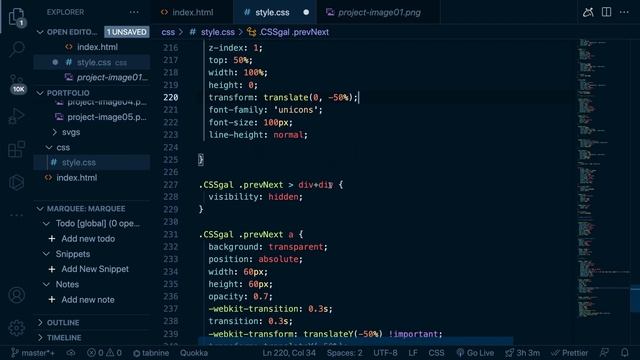640x360 pixels.
Task: Click the master branch indicator in status bar
Action: click(33, 353)
